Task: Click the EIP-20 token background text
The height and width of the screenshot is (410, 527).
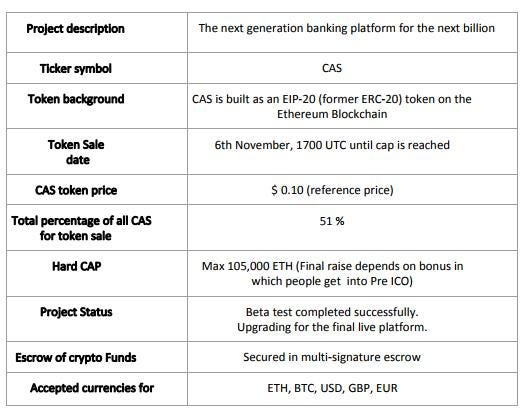Action: click(x=332, y=99)
